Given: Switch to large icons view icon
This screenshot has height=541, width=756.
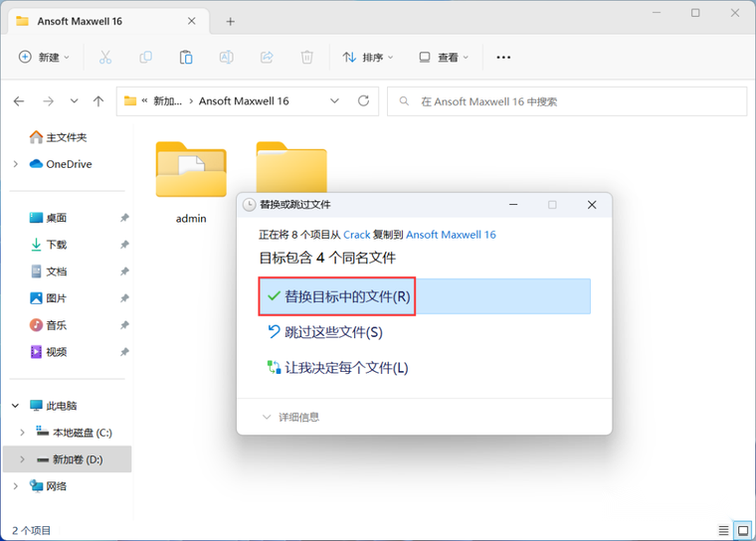Looking at the screenshot, I should [743, 531].
